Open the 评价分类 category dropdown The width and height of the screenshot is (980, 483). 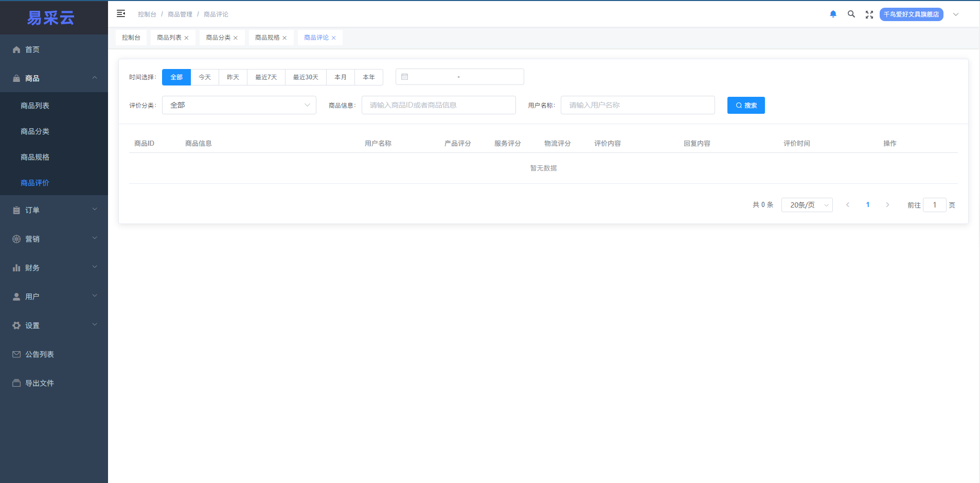coord(239,105)
